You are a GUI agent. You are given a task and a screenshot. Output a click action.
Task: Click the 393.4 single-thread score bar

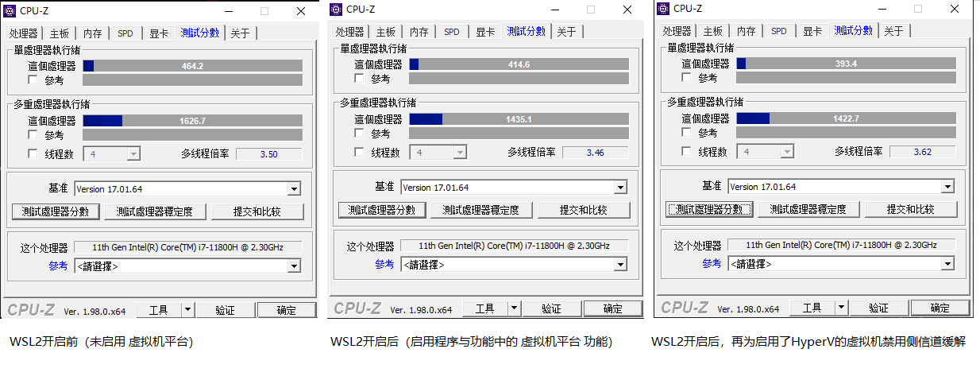click(x=846, y=64)
